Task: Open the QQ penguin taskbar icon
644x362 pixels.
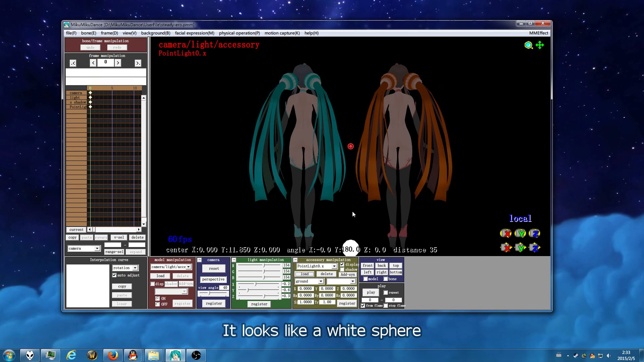Action: click(x=133, y=355)
